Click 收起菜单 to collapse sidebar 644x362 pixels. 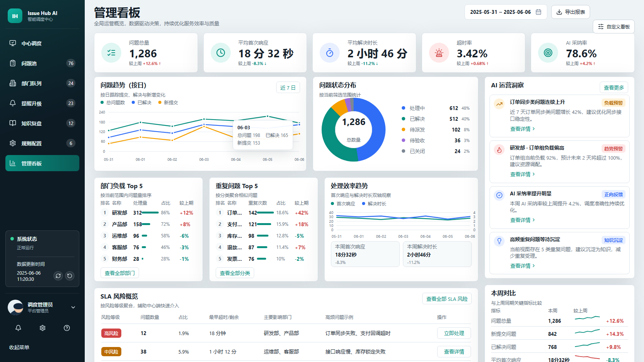tap(19, 347)
